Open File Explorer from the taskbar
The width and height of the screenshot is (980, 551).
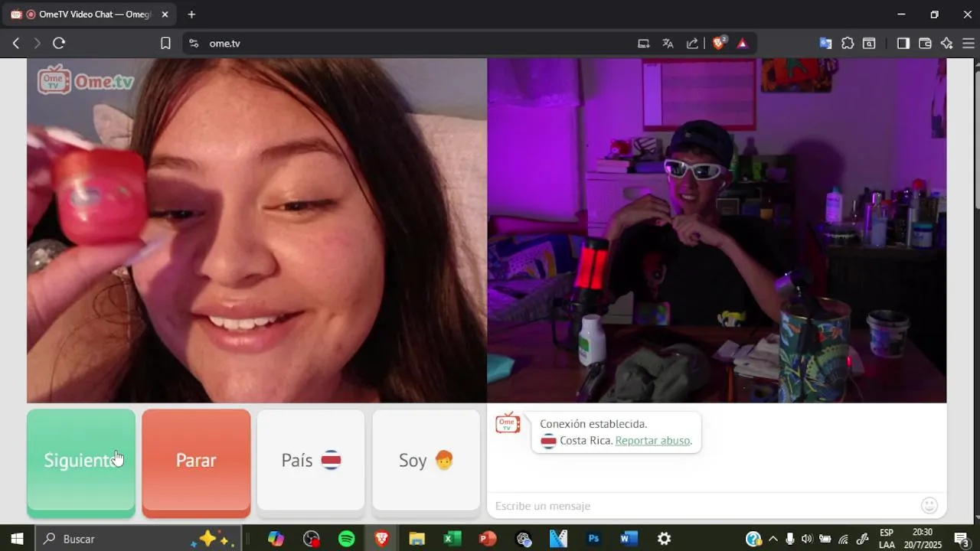[x=416, y=539]
